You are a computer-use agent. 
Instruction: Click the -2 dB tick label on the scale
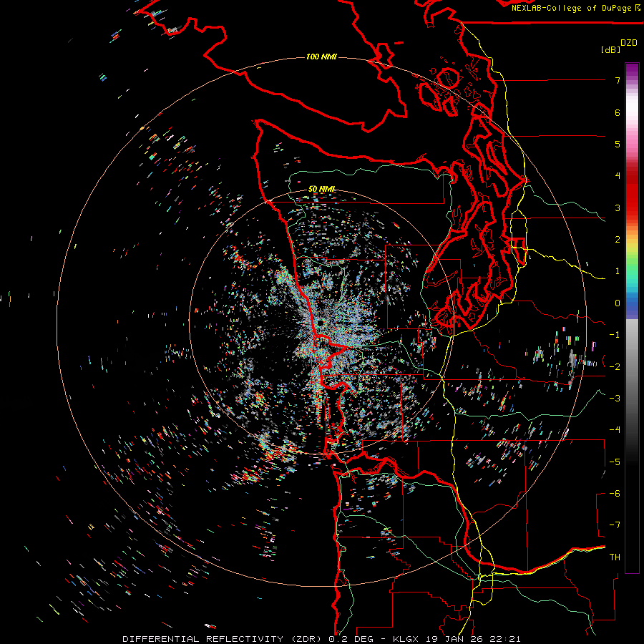pos(615,367)
